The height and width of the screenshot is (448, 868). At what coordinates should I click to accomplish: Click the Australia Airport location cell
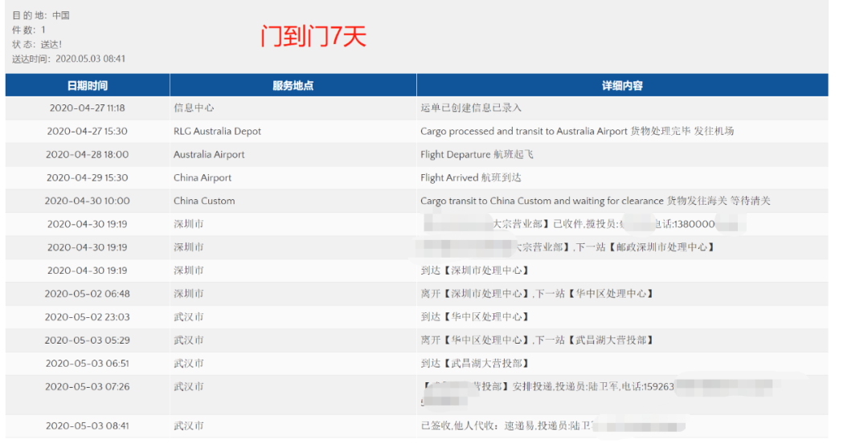[x=209, y=154]
